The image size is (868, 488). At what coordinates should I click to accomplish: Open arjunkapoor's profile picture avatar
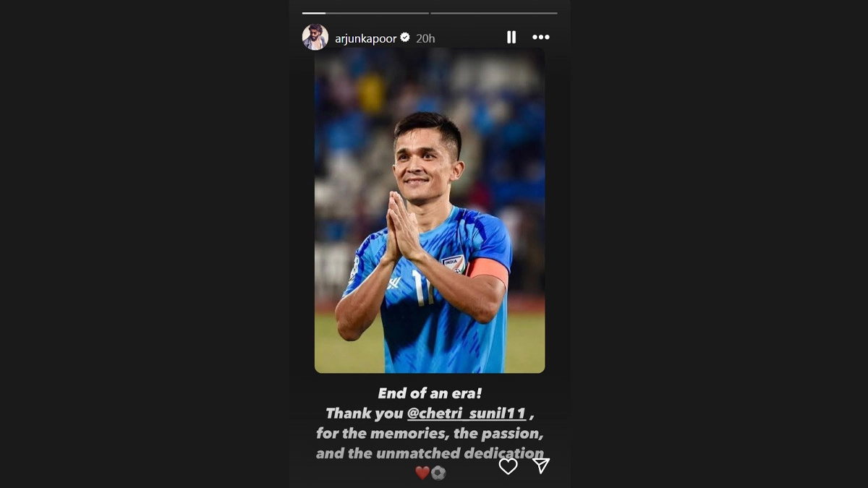[x=315, y=37]
